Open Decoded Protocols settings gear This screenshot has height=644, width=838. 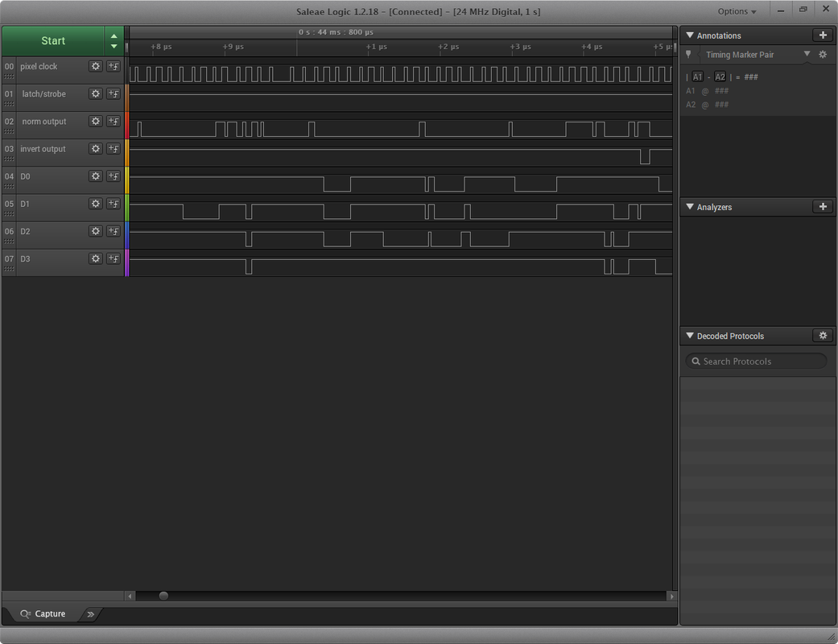[x=823, y=336]
